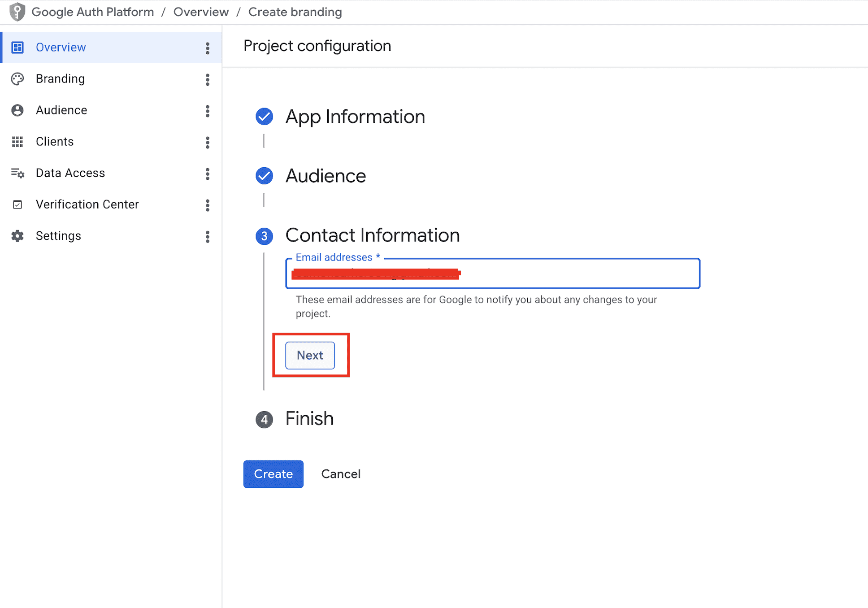Go to Branding in the sidebar
The width and height of the screenshot is (868, 608).
click(111, 79)
